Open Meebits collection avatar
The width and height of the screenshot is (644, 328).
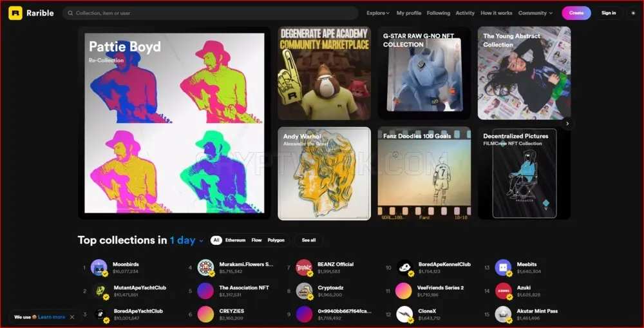(x=503, y=267)
